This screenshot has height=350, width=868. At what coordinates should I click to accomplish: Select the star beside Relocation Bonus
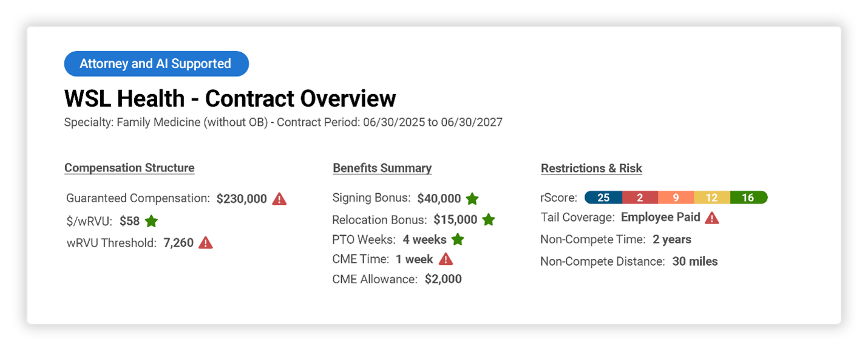(x=489, y=219)
